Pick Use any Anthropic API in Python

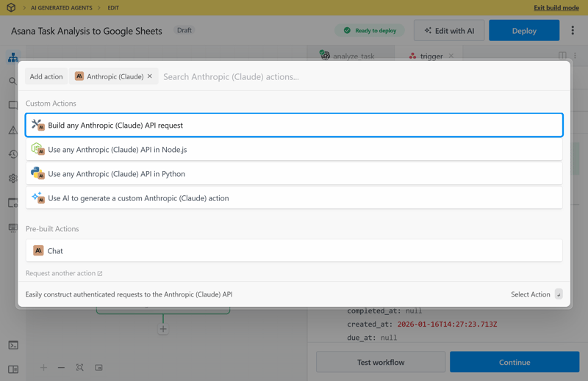pyautogui.click(x=294, y=174)
